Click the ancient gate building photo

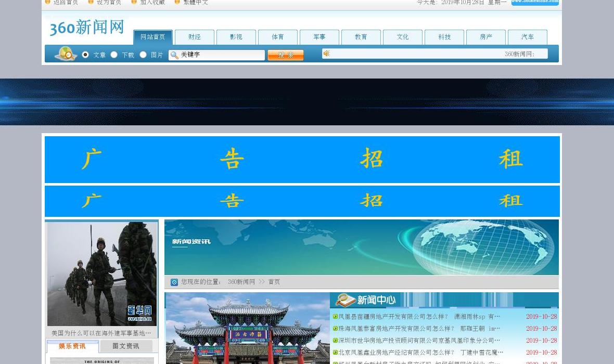point(248,329)
